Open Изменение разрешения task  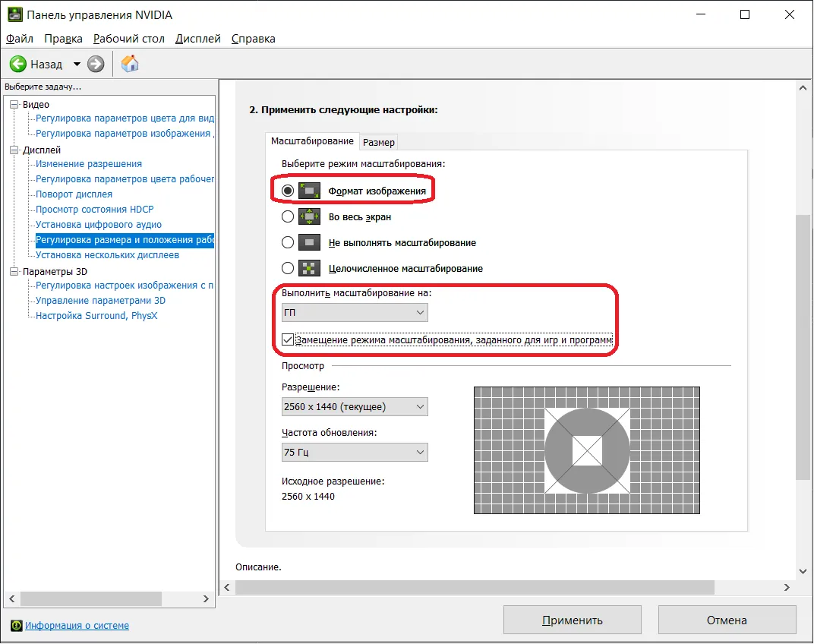89,163
